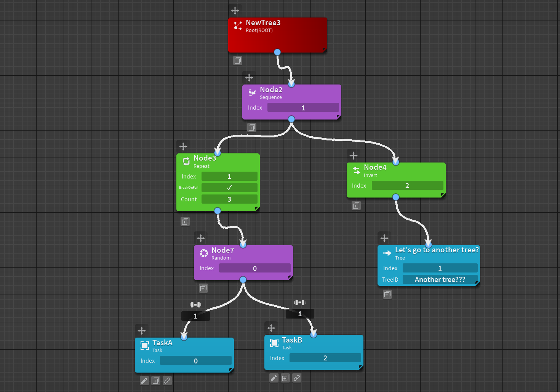
Task: Click the edit pencil icon under TaskB
Action: [274, 378]
